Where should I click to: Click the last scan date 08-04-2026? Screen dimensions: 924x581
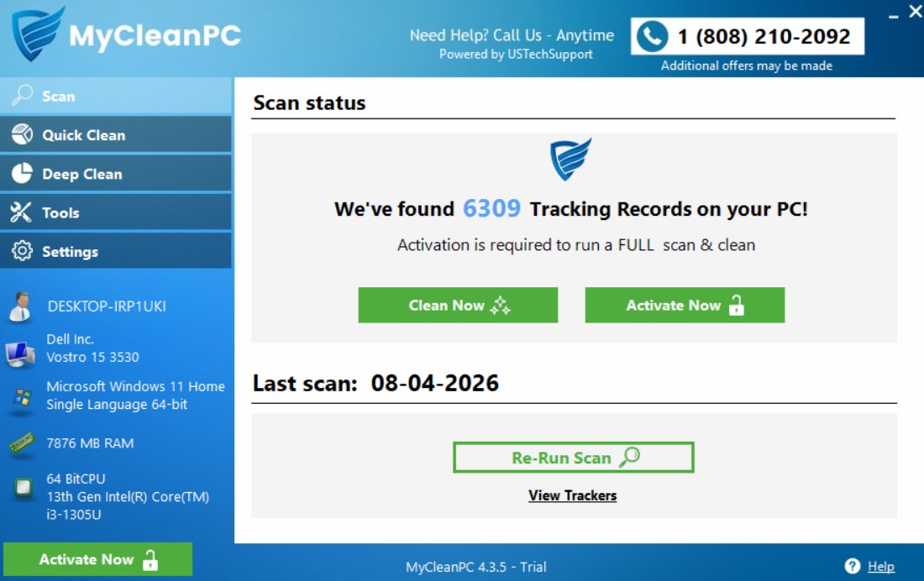pyautogui.click(x=435, y=383)
